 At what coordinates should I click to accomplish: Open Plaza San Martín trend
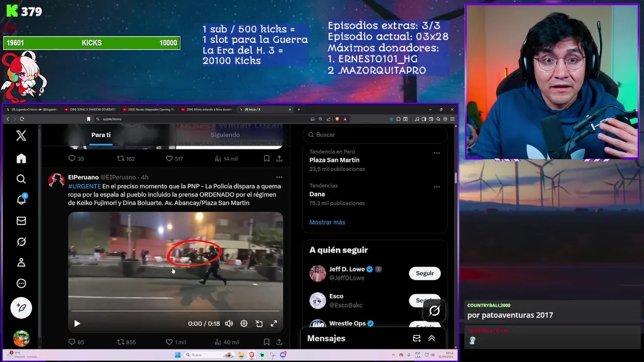click(334, 160)
